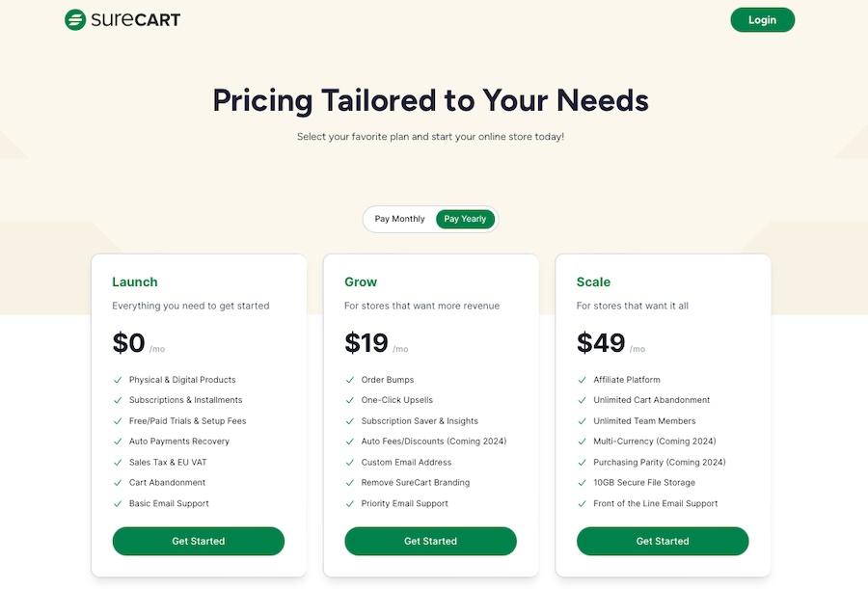This screenshot has width=868, height=589.
Task: Click the checkmark beside Unlimited Team Members
Action: point(582,421)
